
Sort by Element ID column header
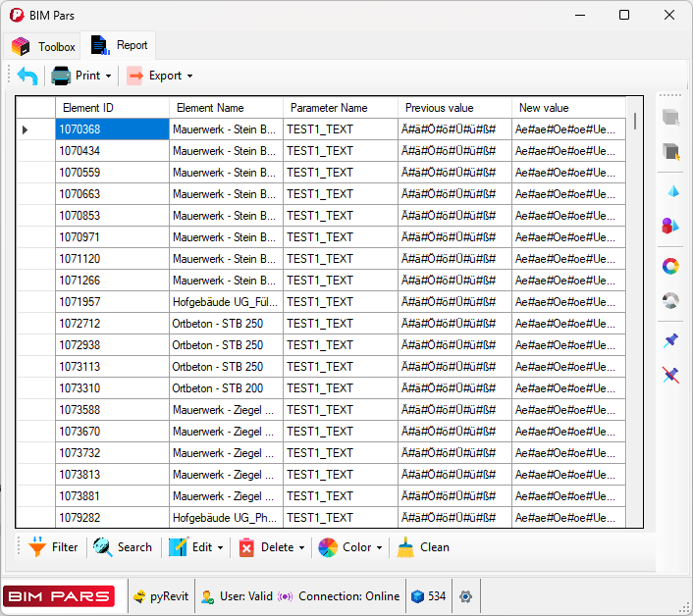pyautogui.click(x=112, y=108)
